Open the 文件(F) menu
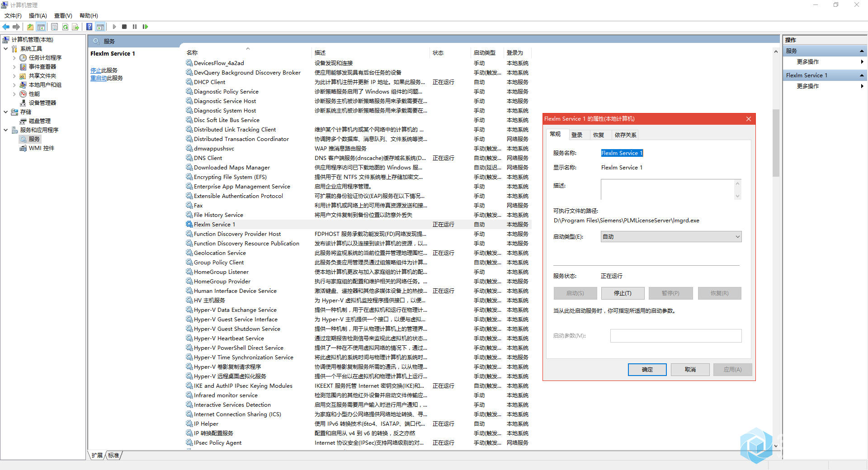868x470 pixels. click(x=13, y=16)
